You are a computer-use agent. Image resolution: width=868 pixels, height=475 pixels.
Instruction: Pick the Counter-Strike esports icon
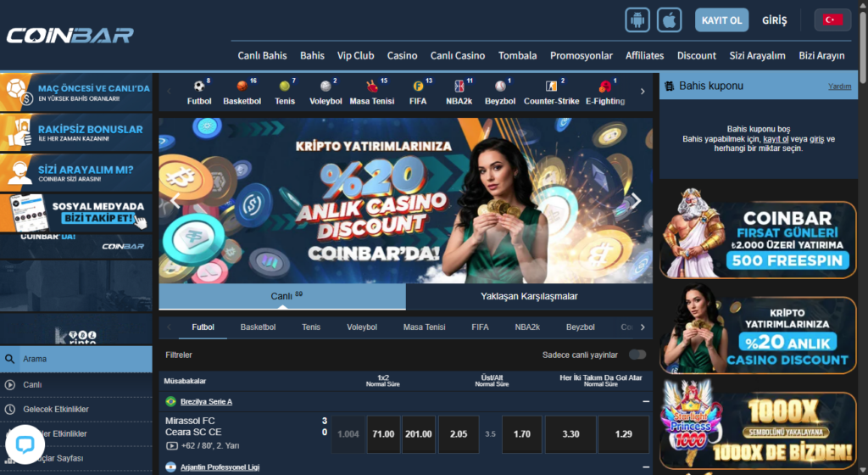coord(551,92)
